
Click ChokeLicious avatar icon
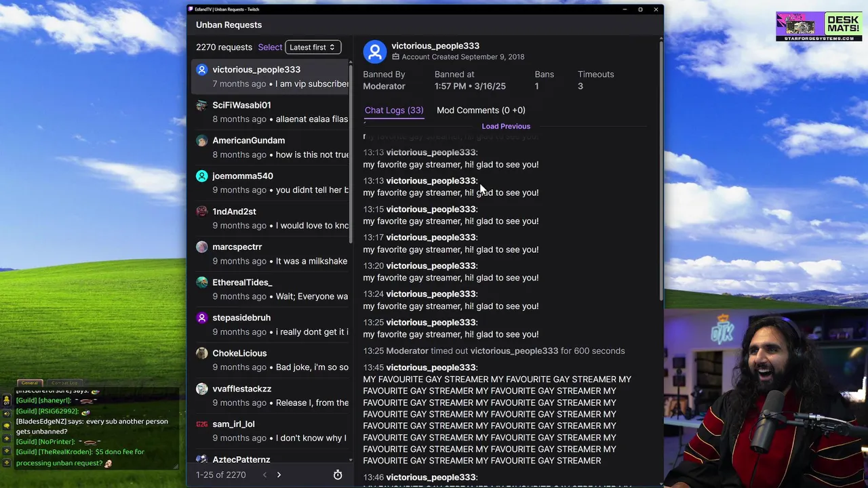click(201, 353)
